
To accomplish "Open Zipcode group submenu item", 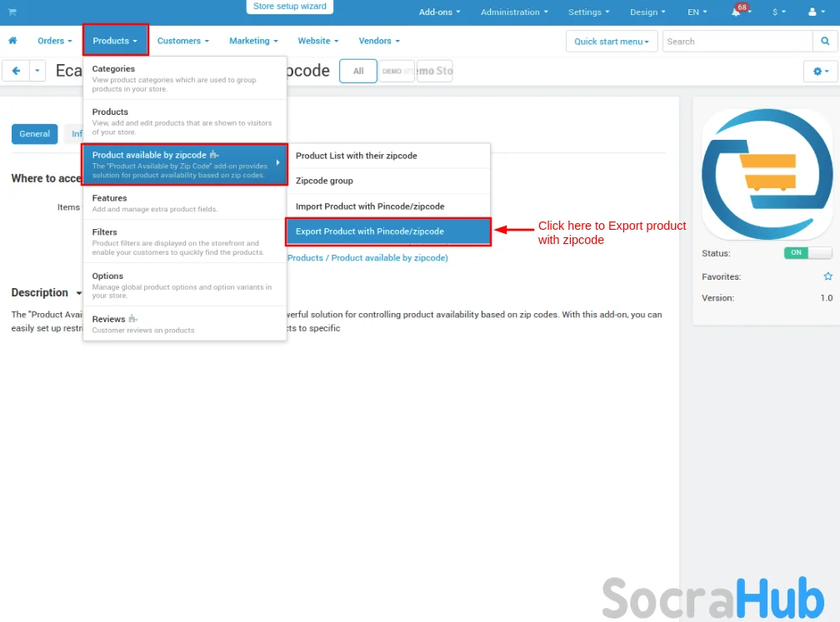I will (x=388, y=181).
